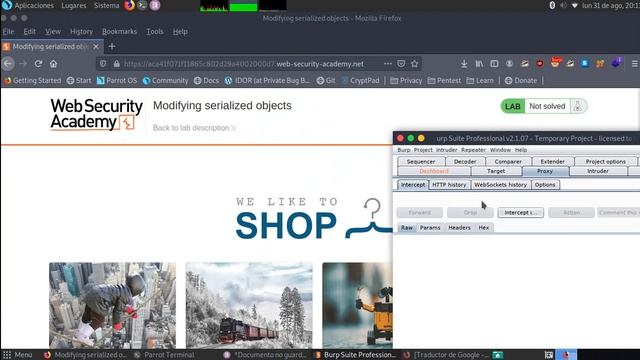The width and height of the screenshot is (640, 360).
Task: Open the Project menu in Burp Suite
Action: tap(423, 150)
